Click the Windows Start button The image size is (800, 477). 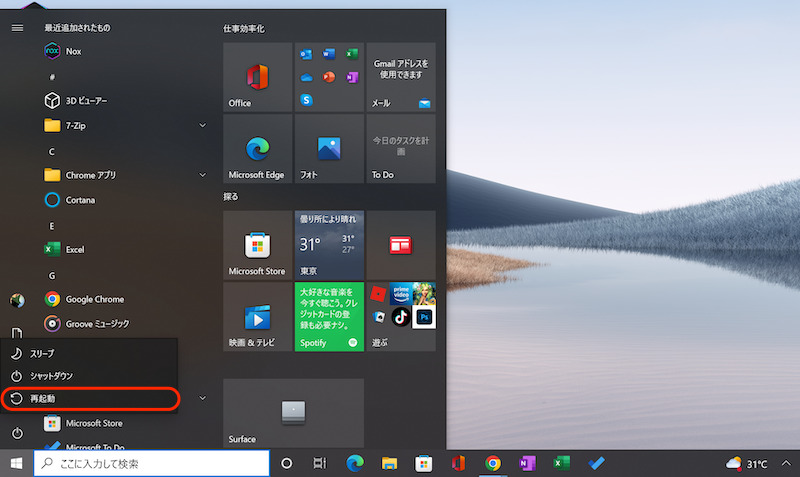(x=16, y=463)
